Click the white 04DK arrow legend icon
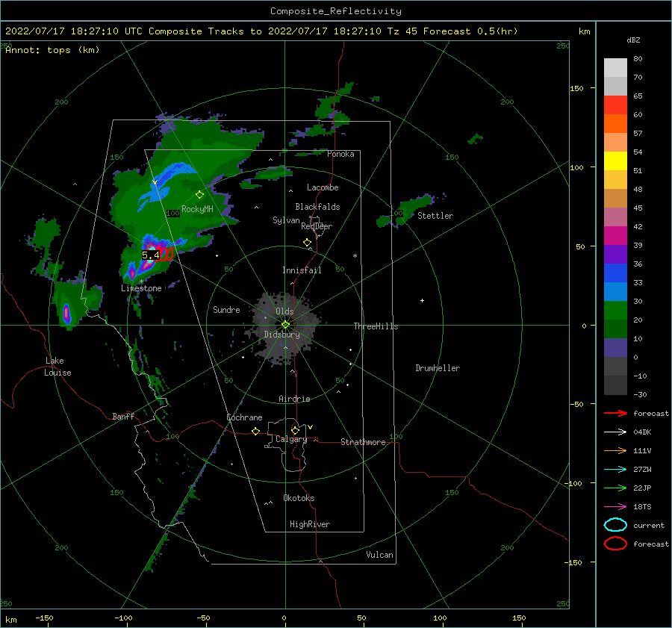 615,432
